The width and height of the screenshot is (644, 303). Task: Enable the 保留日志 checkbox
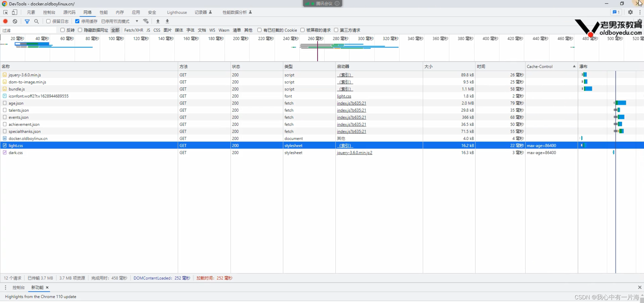pos(48,21)
